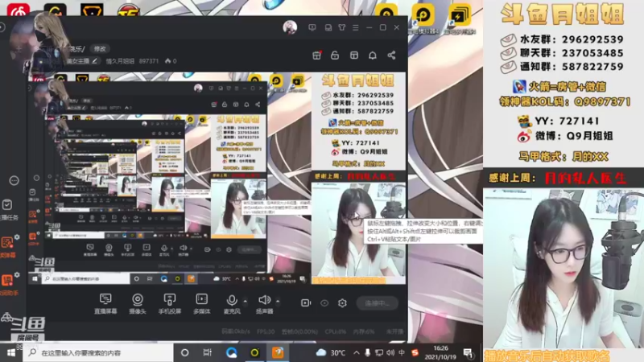Open the layout panel icon
This screenshot has height=362, width=644.
[354, 55]
